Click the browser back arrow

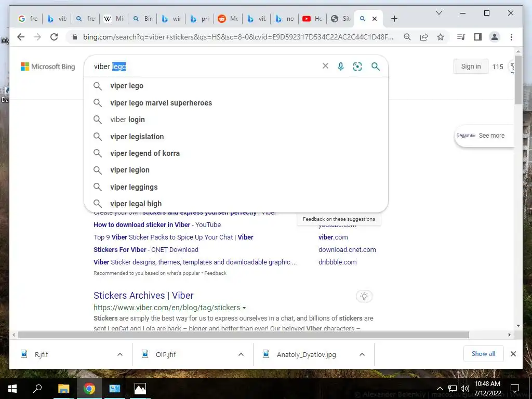[x=21, y=37]
